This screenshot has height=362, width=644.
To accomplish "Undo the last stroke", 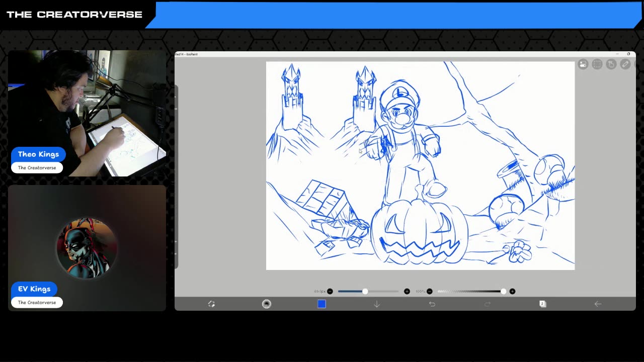I will click(432, 304).
